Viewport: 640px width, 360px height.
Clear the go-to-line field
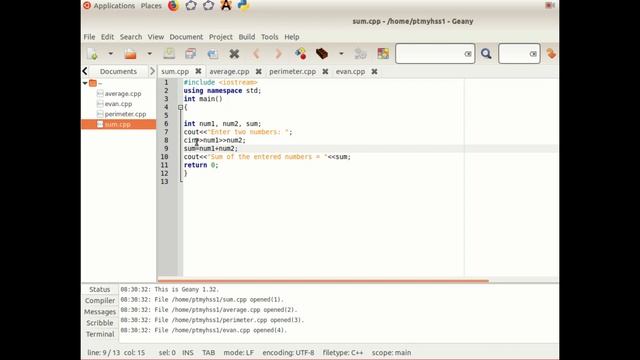[x=533, y=54]
